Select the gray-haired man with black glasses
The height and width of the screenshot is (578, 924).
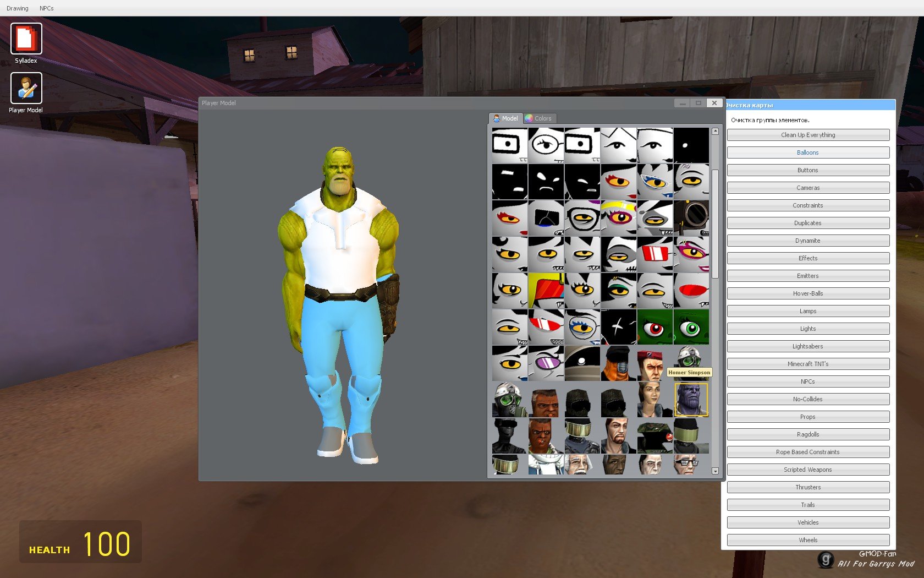691,465
